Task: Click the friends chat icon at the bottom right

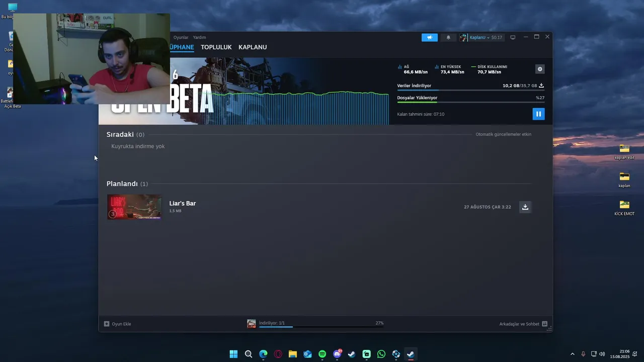Action: coord(545,324)
